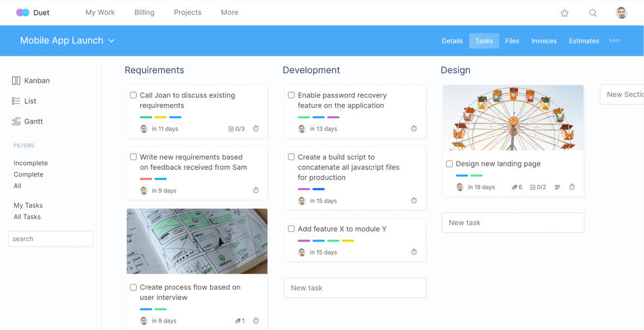Open the three-dots project options menu
The width and height of the screenshot is (644, 330).
(x=614, y=41)
